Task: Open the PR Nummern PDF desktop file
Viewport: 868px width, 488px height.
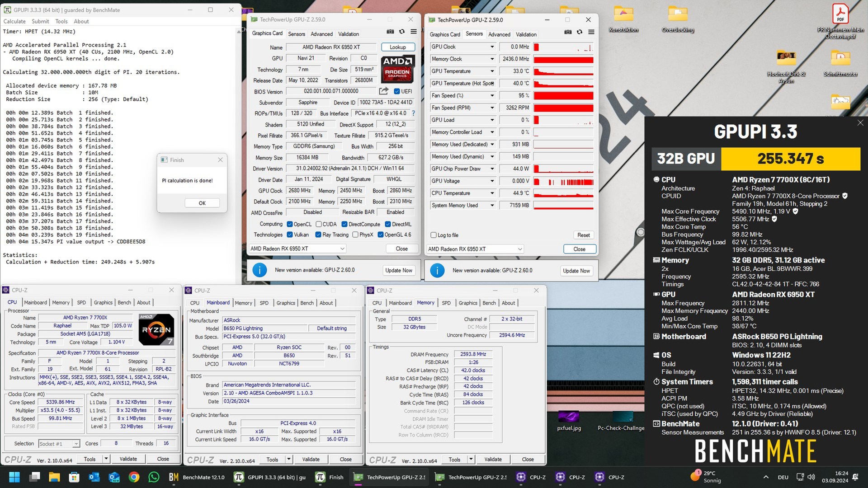Action: pyautogui.click(x=840, y=21)
